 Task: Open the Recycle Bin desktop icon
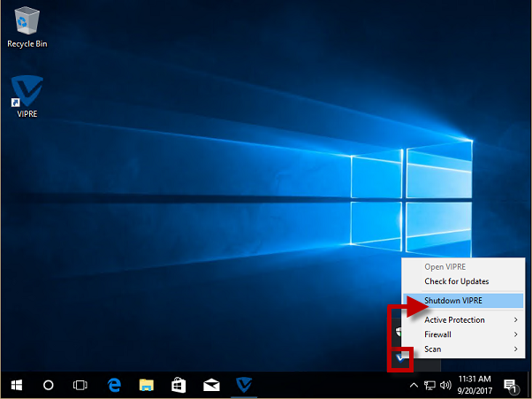coord(27,22)
